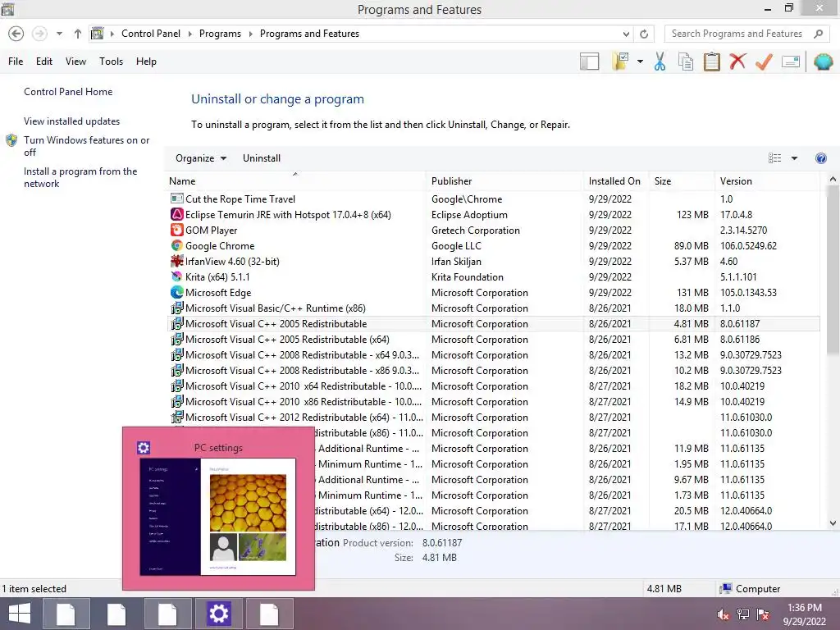Select the Microsoft Edge program icon
Screen dimensions: 840x630
[x=177, y=292]
